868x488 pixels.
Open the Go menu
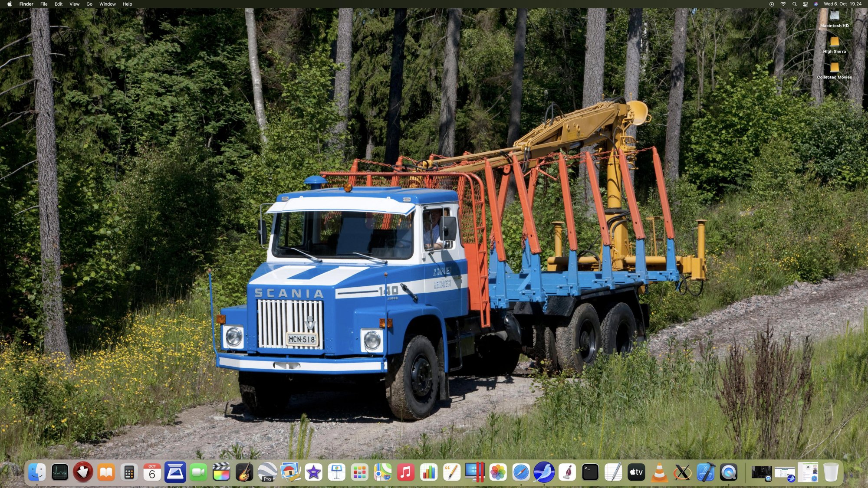click(x=89, y=4)
